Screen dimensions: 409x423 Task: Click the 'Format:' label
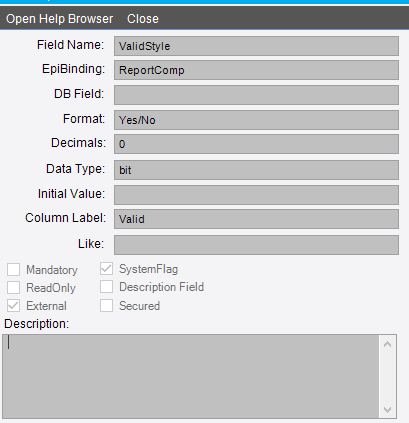84,119
